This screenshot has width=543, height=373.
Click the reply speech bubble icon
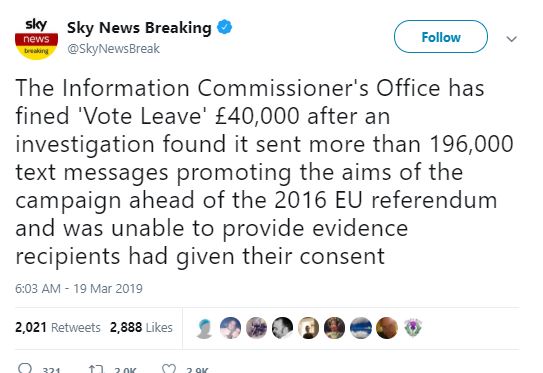(25, 368)
